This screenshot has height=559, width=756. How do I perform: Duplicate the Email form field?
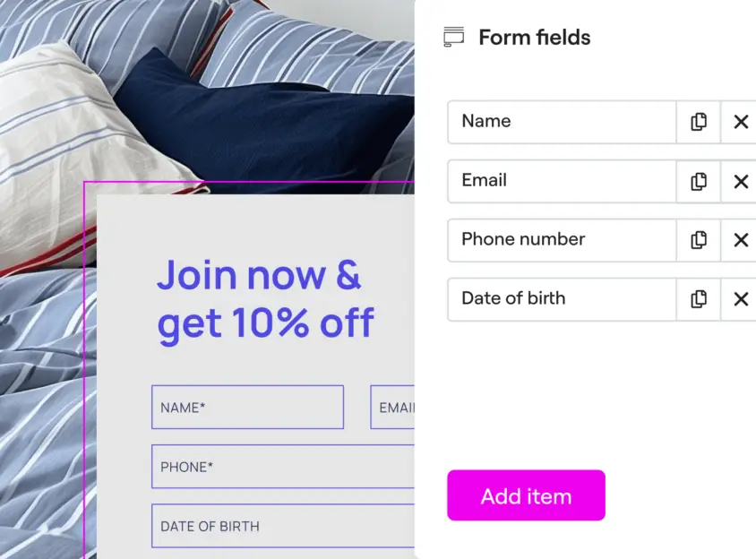[x=699, y=181]
